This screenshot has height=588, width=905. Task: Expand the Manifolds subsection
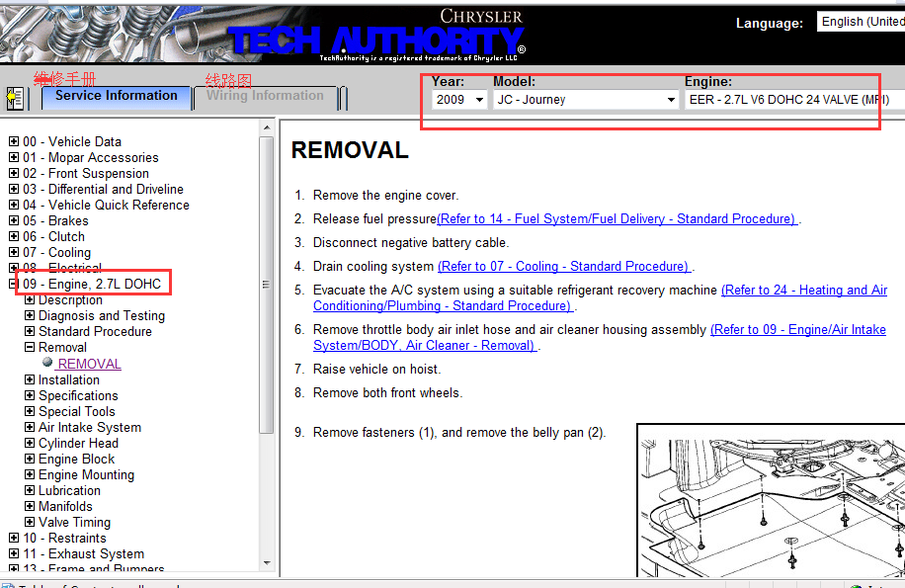click(30, 506)
